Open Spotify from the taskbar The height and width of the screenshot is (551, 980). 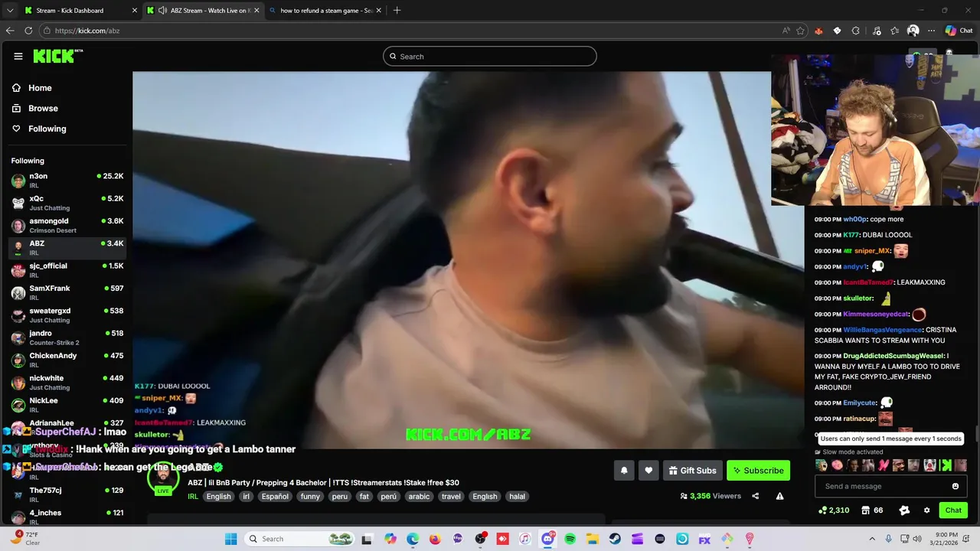[570, 539]
